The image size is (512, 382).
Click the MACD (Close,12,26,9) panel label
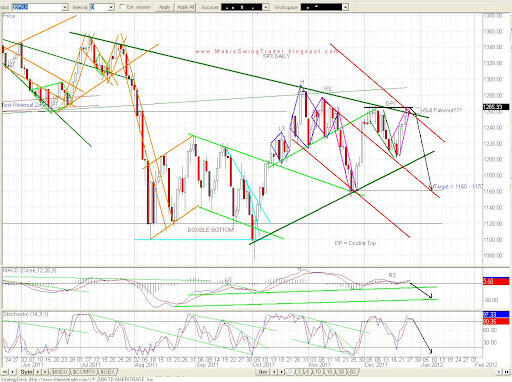coord(30,270)
